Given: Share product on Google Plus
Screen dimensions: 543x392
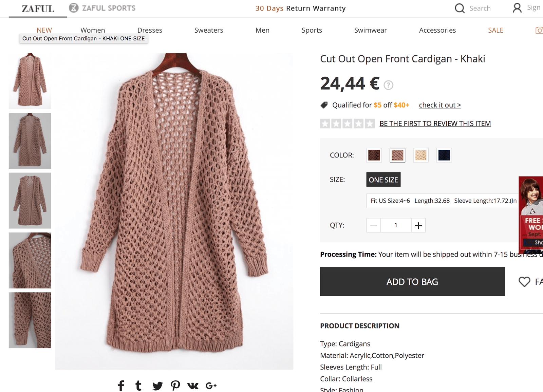Looking at the screenshot, I should [211, 386].
